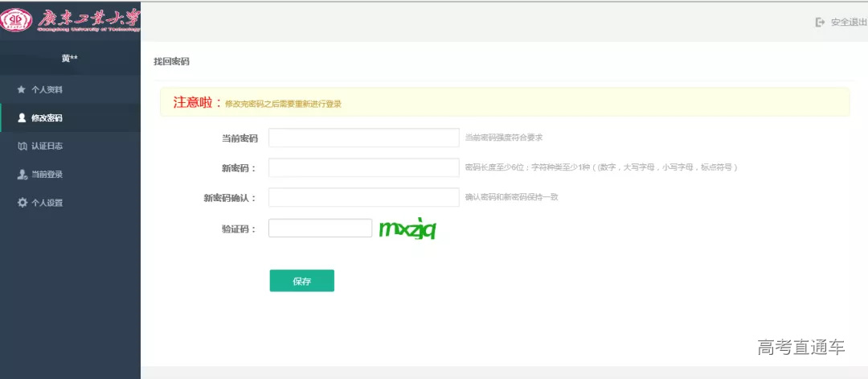Open the 个人资料 menu item
868x379 pixels.
47,89
